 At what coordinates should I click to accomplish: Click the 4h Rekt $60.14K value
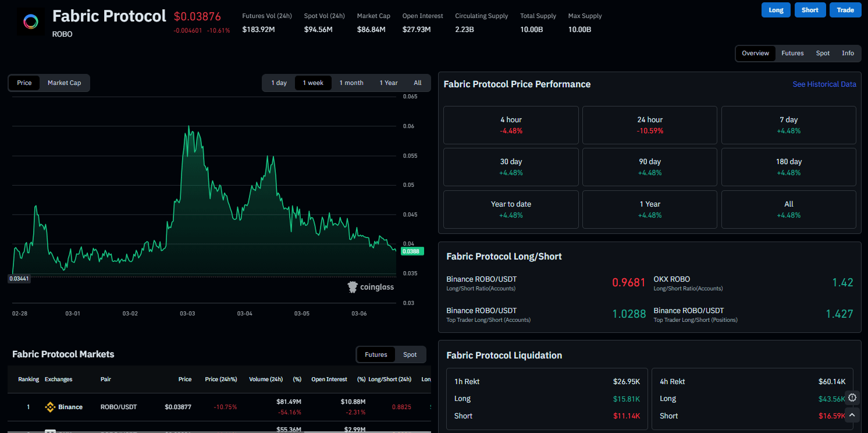click(x=832, y=382)
